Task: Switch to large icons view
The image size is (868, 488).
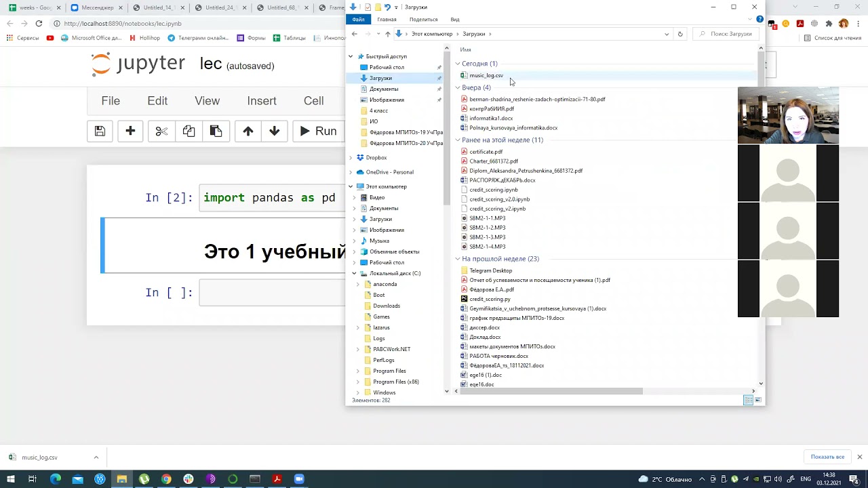Action: 759,401
